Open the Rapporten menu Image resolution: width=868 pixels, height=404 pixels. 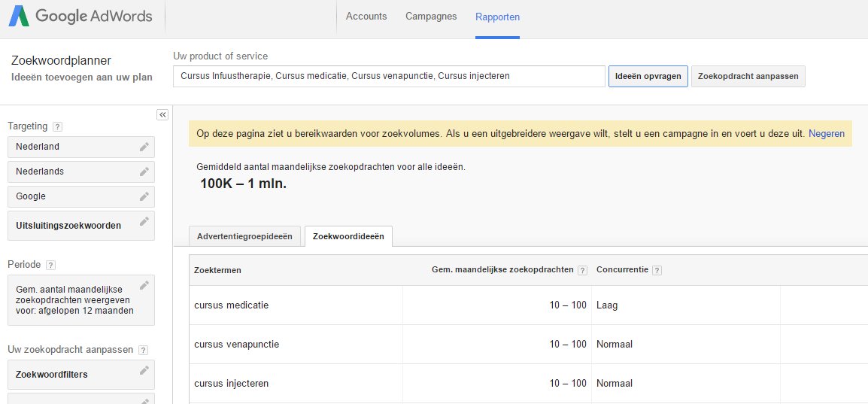[x=498, y=17]
